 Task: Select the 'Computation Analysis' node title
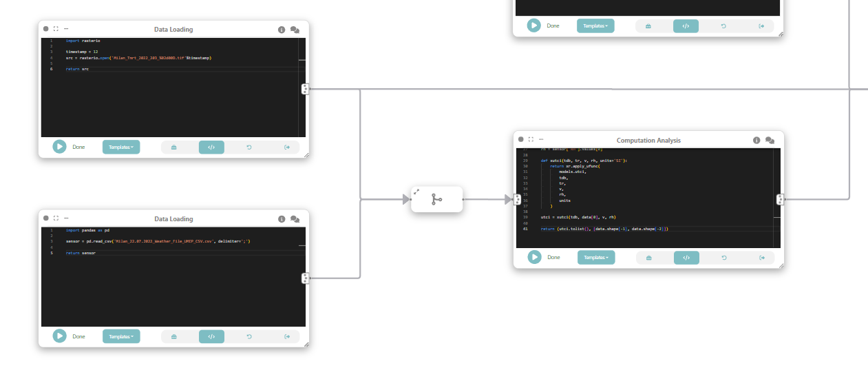tap(648, 140)
